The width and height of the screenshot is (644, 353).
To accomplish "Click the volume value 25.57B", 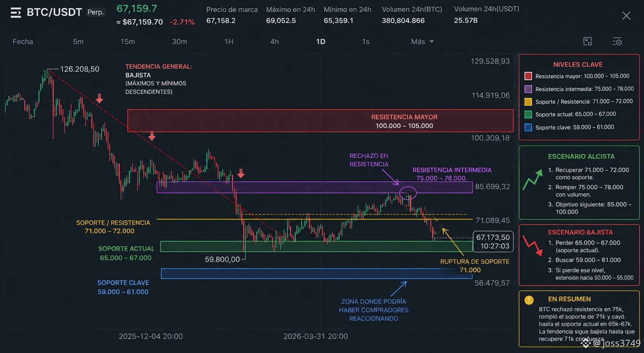I will coord(466,21).
